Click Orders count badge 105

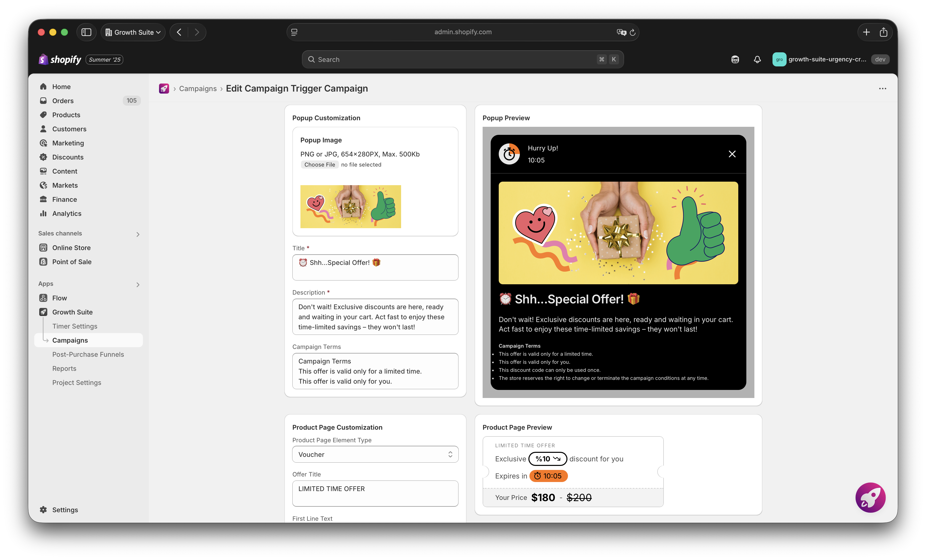point(132,101)
